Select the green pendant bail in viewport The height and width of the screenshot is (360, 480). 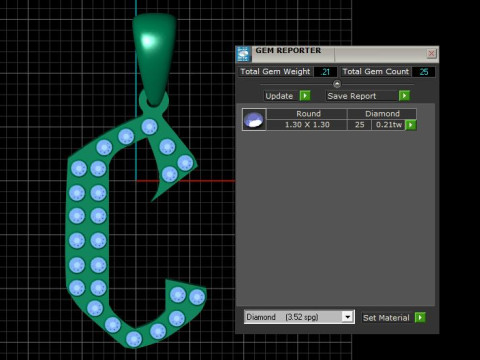click(154, 60)
